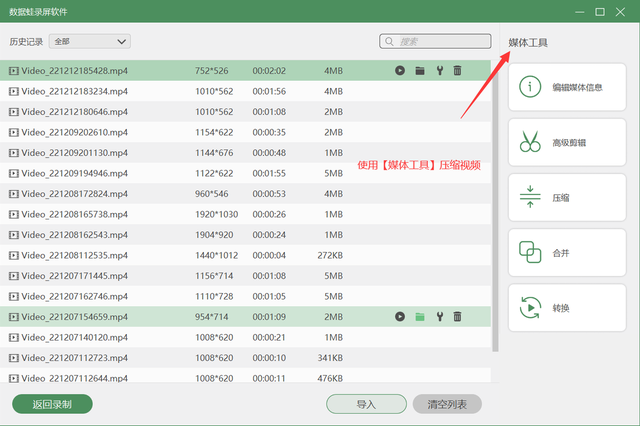Viewport: 640px width, 426px height.
Task: Click the 00:00:04 duration cell
Action: point(269,255)
